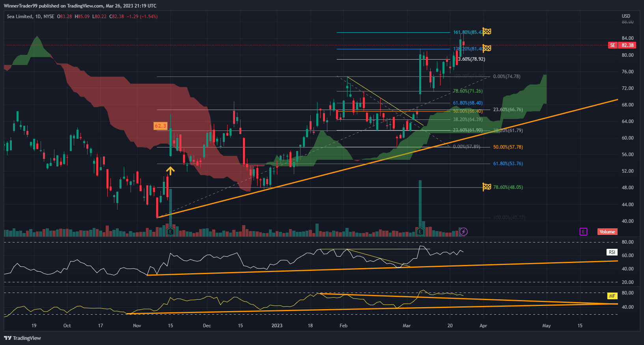Click the WinnerTrader99 publisher header text
The height and width of the screenshot is (345, 644).
(80, 6)
